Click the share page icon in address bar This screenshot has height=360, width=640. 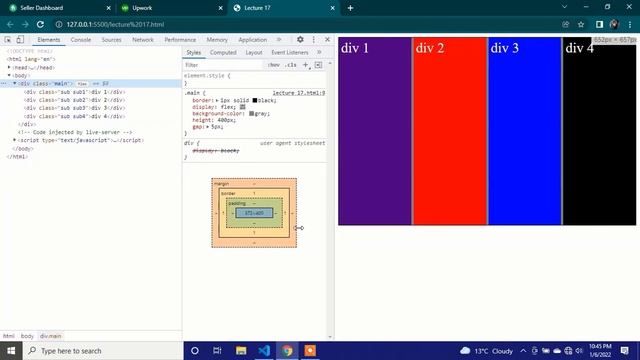[565, 24]
